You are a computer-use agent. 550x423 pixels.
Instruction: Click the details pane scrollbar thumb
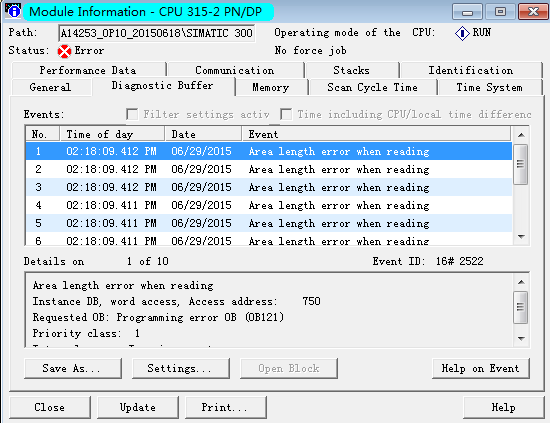point(521,307)
